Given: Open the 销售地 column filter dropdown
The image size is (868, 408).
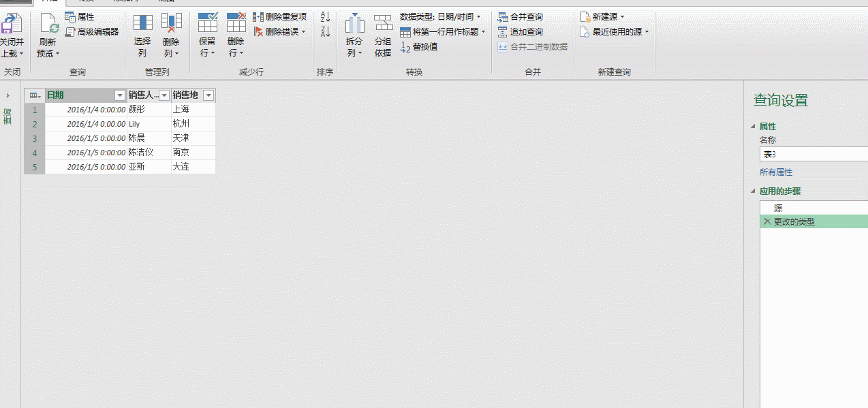Looking at the screenshot, I should 208,95.
